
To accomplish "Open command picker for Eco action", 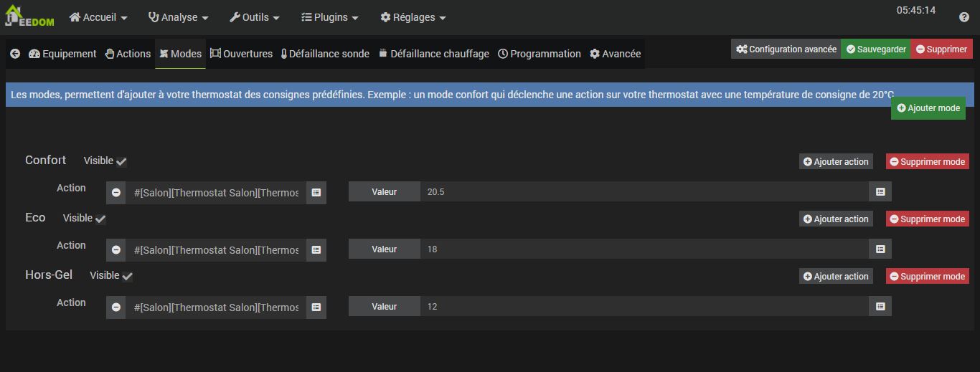I will tap(316, 249).
